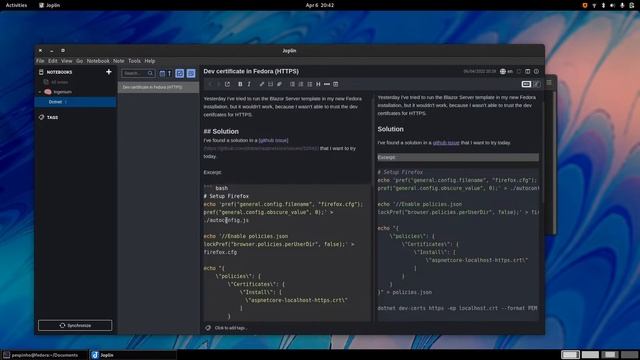
Task: Add a new notebook with plus icon
Action: (109, 72)
